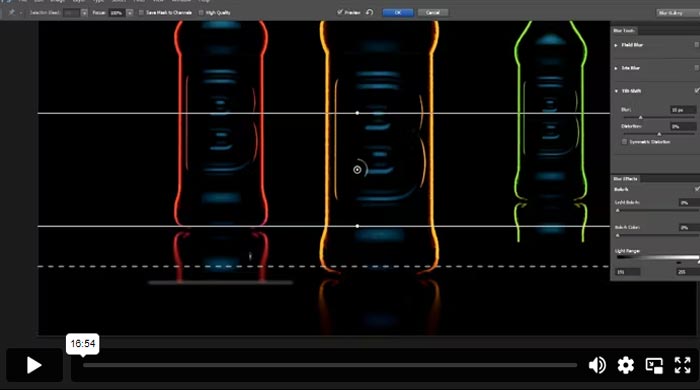Click the Light Bokeh value field
The image size is (700, 390).
pos(688,203)
